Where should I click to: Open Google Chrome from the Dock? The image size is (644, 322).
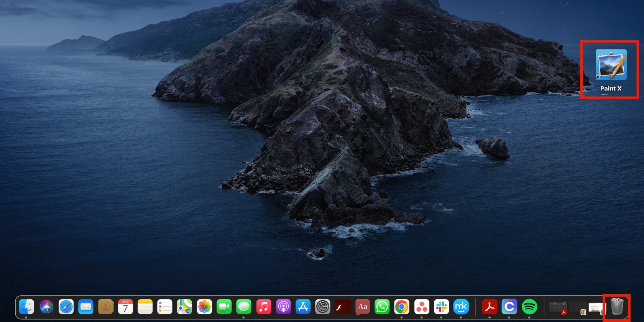click(x=402, y=307)
